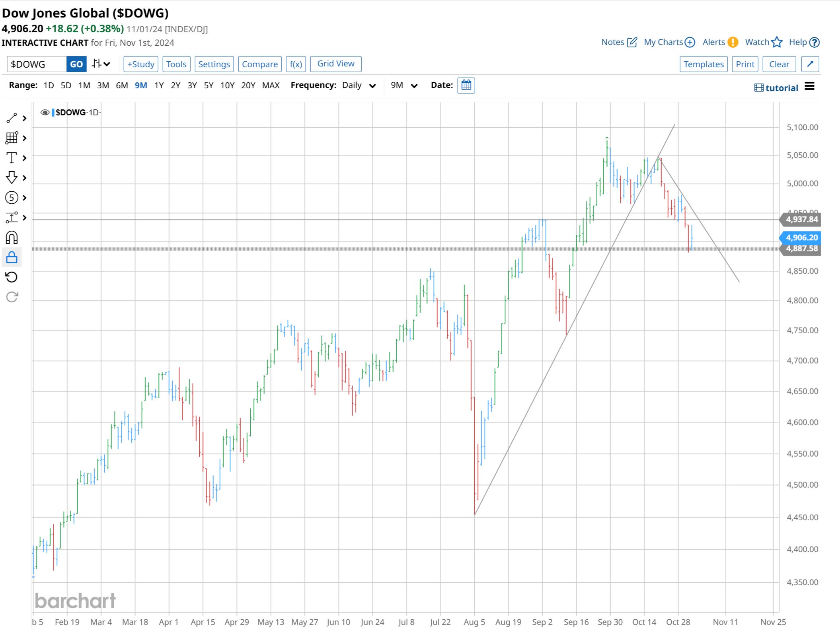Toggle the magnet snap mode
Screen dimensions: 840x642
tap(12, 237)
